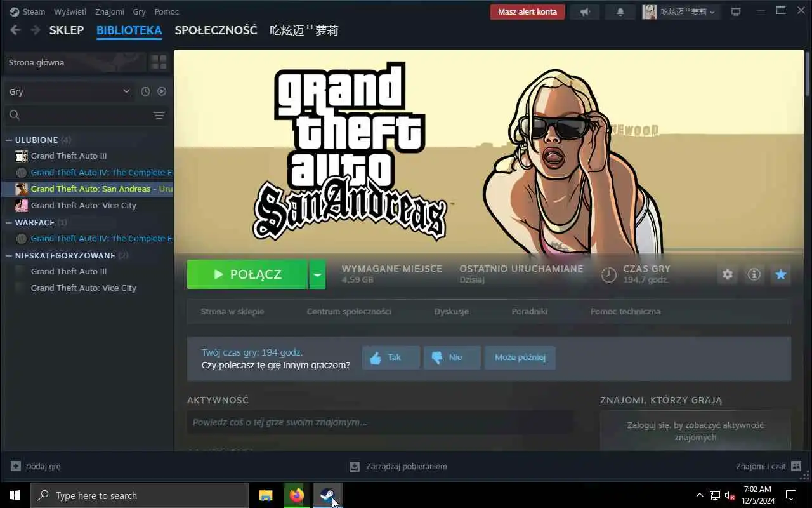Image resolution: width=812 pixels, height=508 pixels.
Task: Open the account name dropdown
Action: coord(688,11)
